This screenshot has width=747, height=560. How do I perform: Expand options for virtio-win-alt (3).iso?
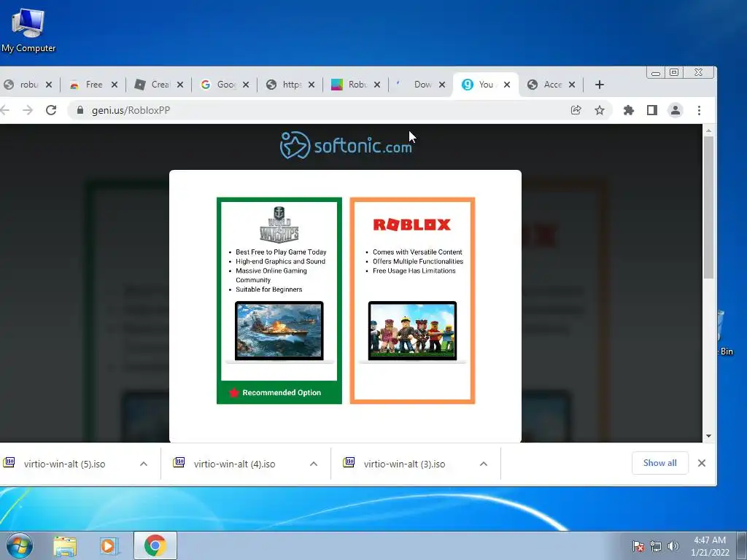click(484, 464)
